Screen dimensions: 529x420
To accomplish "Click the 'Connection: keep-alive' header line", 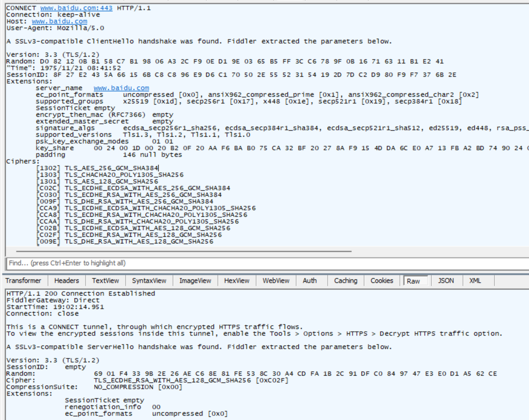I will tap(53, 15).
